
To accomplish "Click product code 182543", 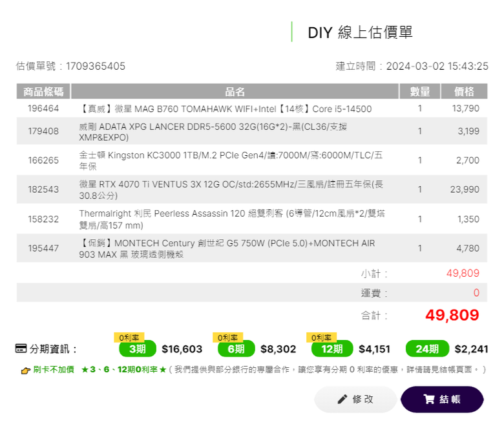I will click(x=43, y=189).
